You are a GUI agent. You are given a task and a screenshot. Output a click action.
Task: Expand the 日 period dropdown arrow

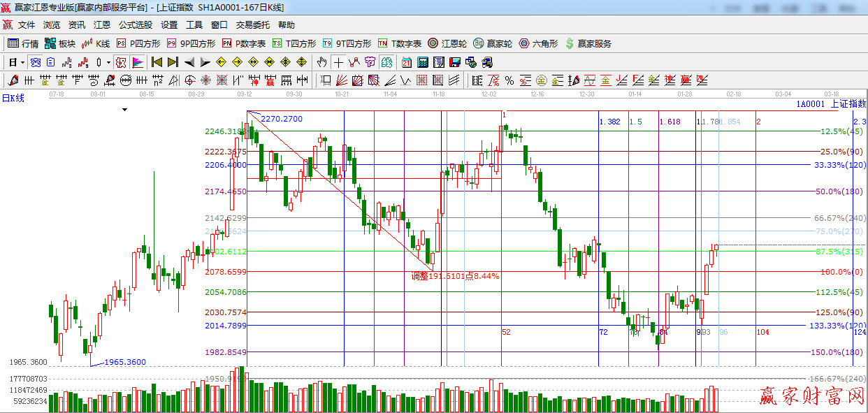click(x=22, y=62)
